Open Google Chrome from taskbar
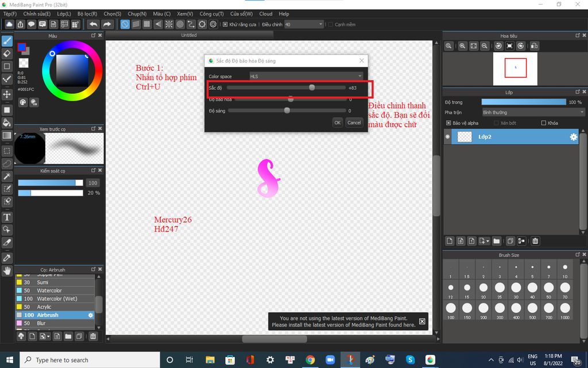This screenshot has height=368, width=588. 310,360
